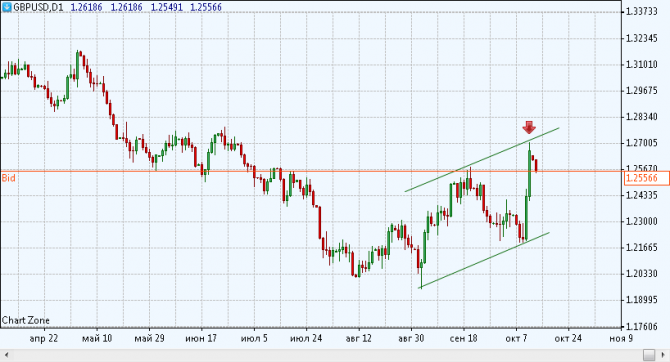Click date axis label ноя 9
The image size is (670, 362).
(621, 338)
